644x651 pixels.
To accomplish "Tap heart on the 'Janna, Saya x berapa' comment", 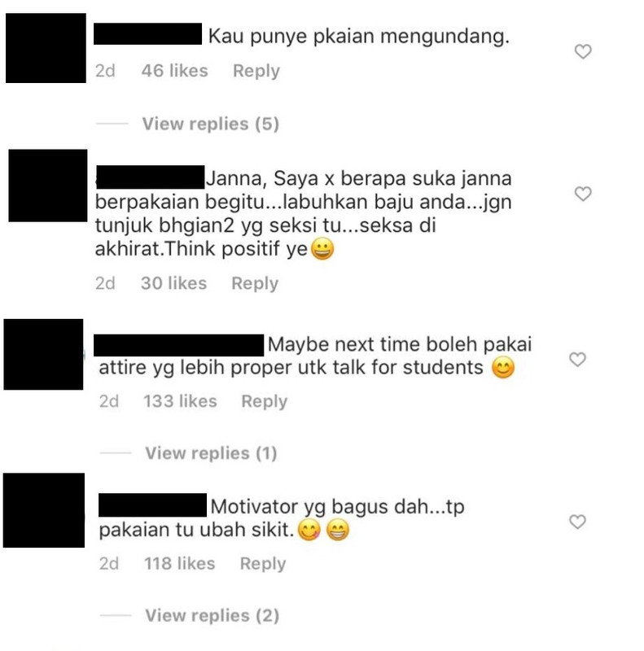I will (x=583, y=194).
